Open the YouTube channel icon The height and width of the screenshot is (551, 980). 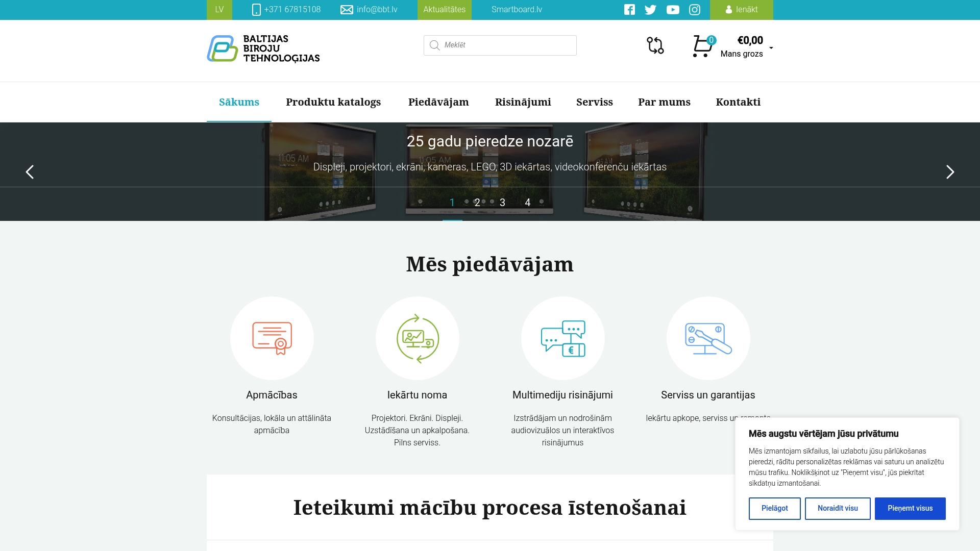tap(673, 10)
